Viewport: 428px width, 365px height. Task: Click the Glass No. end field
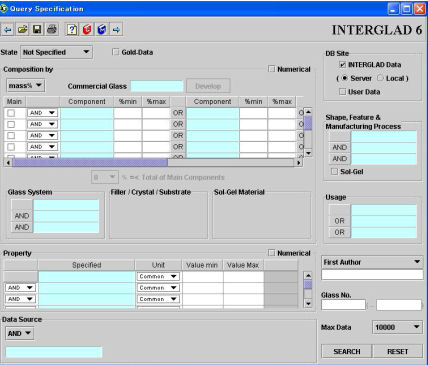(399, 305)
